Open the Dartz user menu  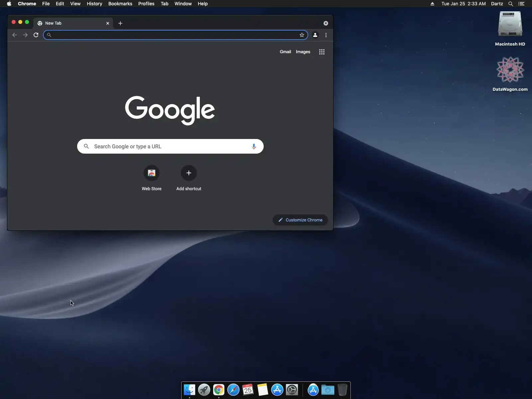497,4
